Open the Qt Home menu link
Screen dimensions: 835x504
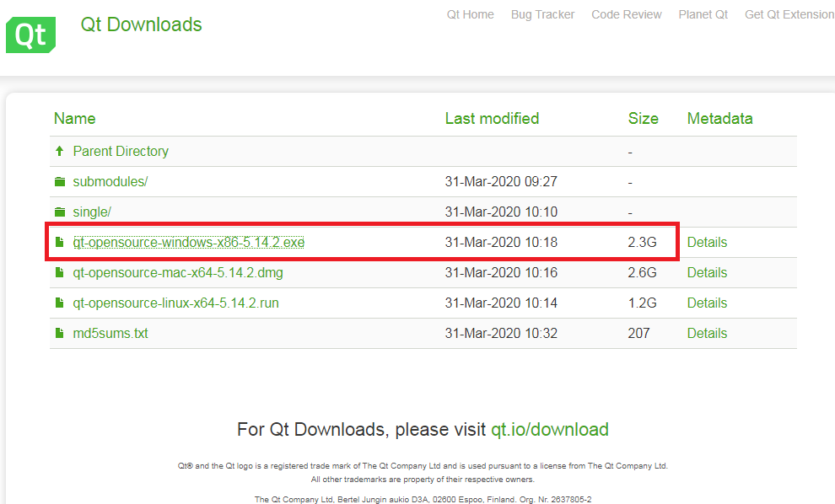pyautogui.click(x=471, y=14)
